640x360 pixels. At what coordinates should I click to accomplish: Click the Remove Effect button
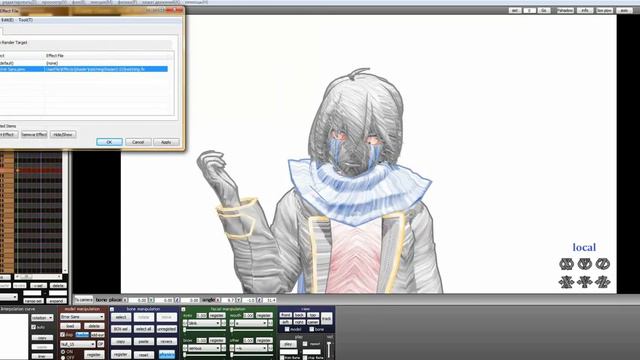34,134
